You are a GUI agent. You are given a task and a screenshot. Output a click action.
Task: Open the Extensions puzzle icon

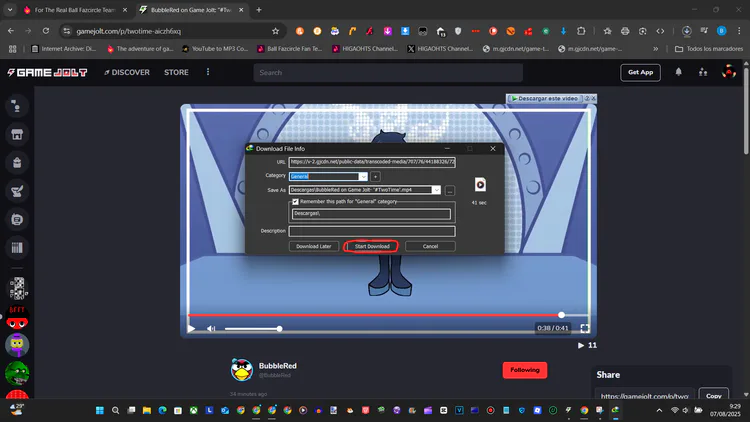point(581,31)
